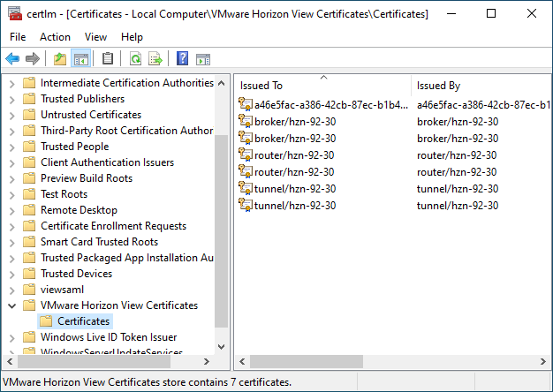Click the Up One Level folder icon
The width and height of the screenshot is (553, 392).
(59, 59)
